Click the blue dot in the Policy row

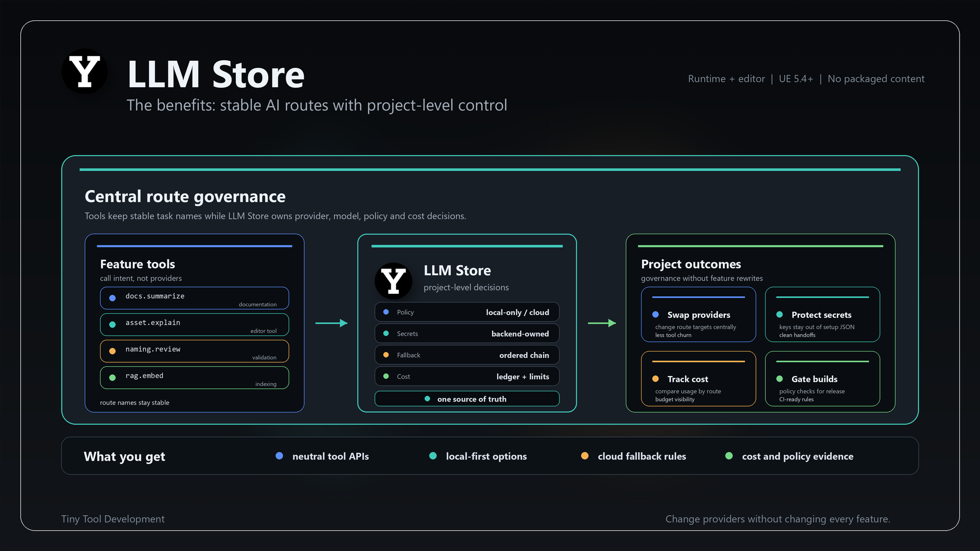[386, 312]
